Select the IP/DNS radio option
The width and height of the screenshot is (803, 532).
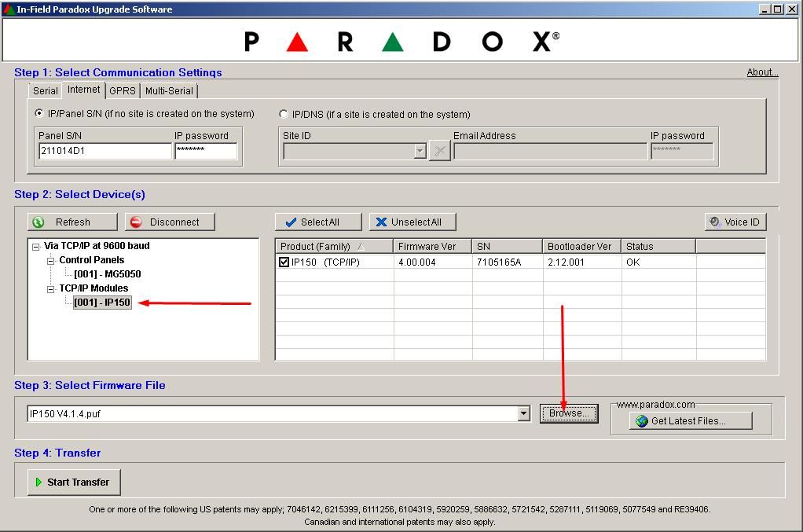283,114
